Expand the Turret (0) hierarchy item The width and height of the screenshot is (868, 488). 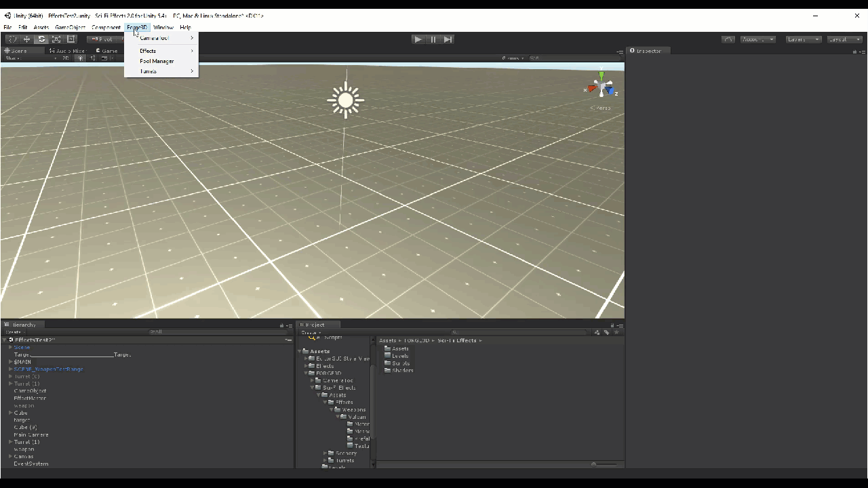coord(10,376)
